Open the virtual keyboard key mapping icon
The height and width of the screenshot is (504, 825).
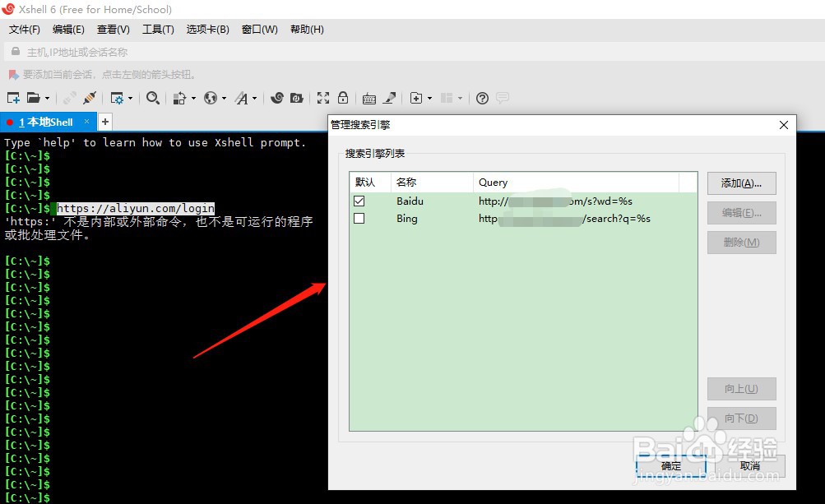click(x=369, y=99)
